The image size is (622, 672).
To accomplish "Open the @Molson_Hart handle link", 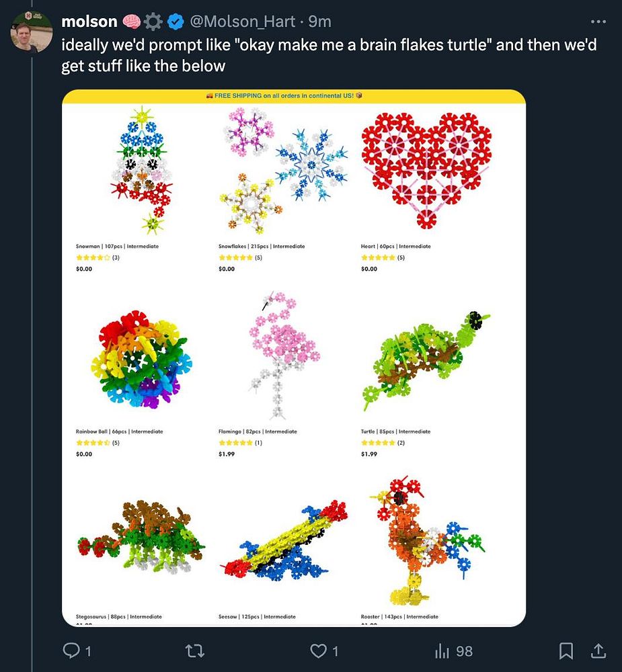I will [243, 22].
